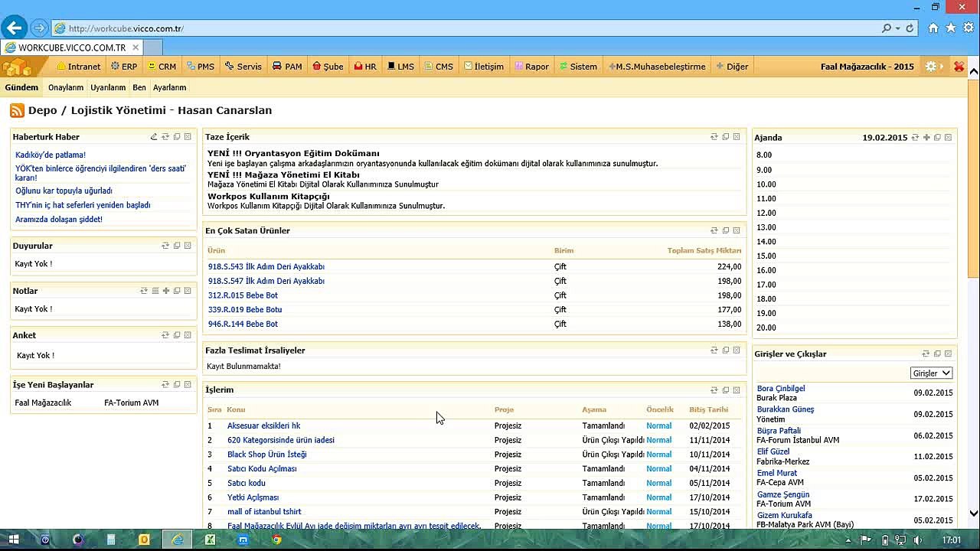The width and height of the screenshot is (980, 551).
Task: Edit the Haberturk Haber panel with pencil icon
Action: click(154, 137)
